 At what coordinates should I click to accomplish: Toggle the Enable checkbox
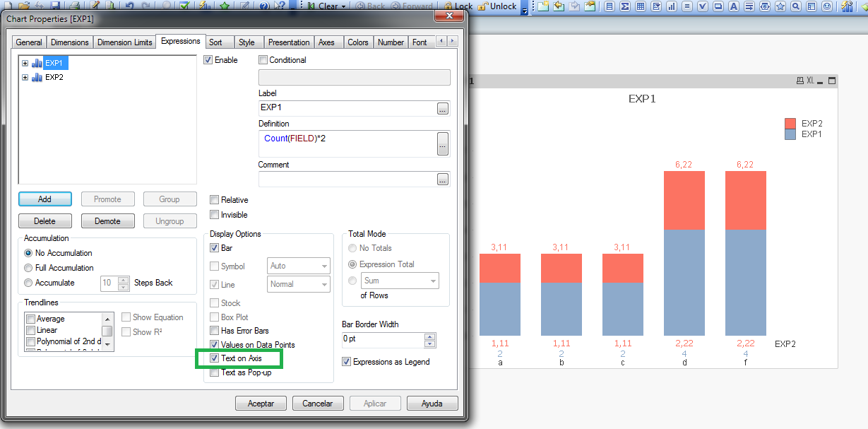pyautogui.click(x=208, y=60)
